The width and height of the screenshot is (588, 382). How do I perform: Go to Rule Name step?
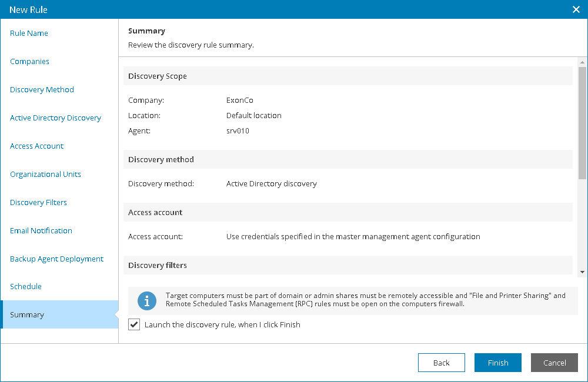pos(29,33)
